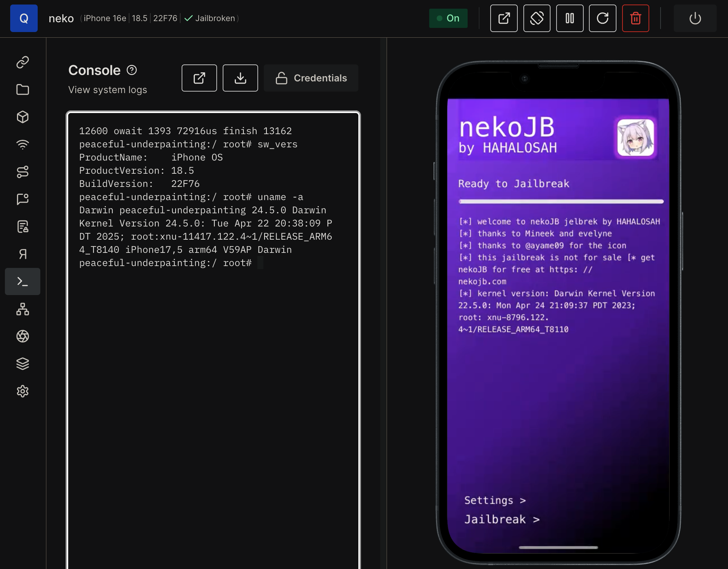Open the Messaging panel in the sidebar

coord(23,199)
